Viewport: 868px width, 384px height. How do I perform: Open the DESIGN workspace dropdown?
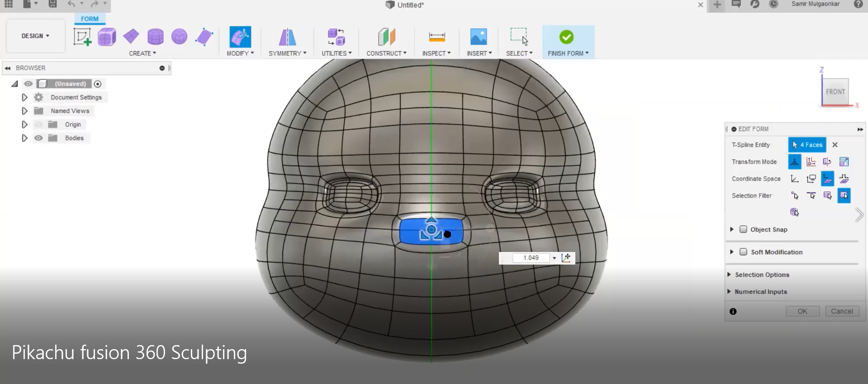[35, 36]
